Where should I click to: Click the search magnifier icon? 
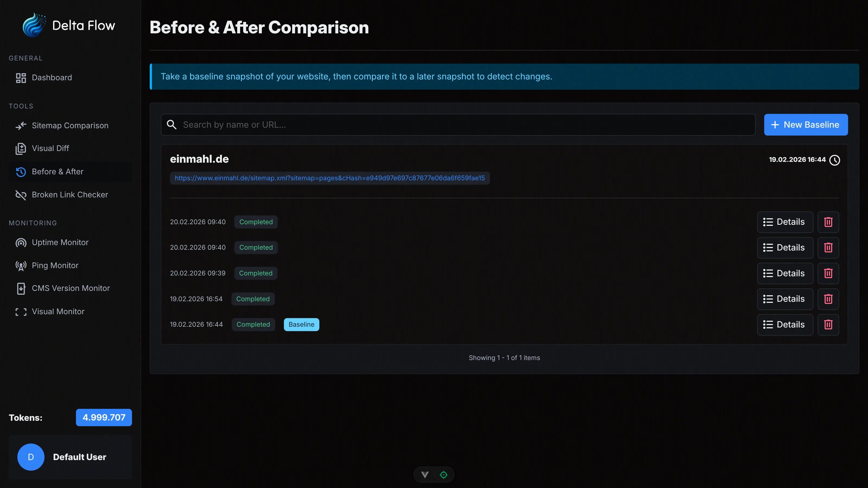click(171, 125)
